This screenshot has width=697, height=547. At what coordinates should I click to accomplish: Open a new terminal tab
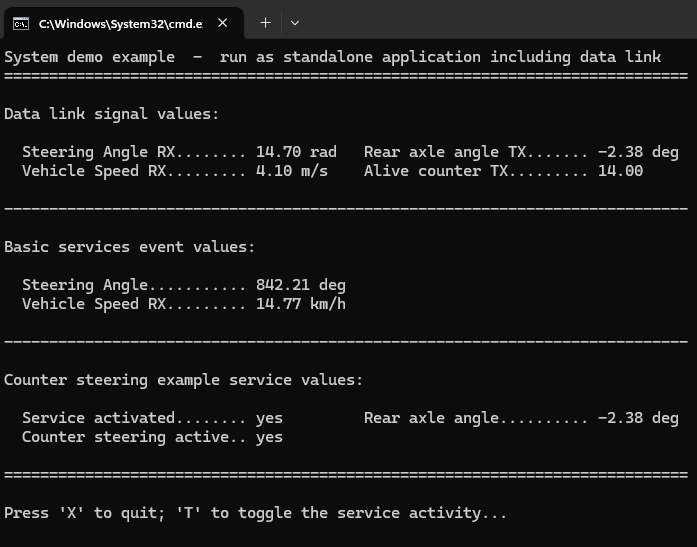click(x=265, y=22)
